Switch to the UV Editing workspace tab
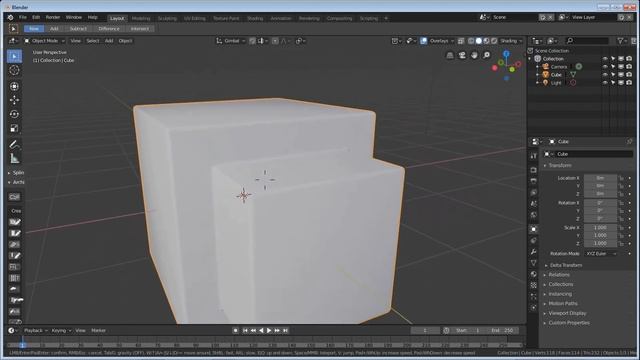Image resolution: width=640 pixels, height=360 pixels. (195, 18)
